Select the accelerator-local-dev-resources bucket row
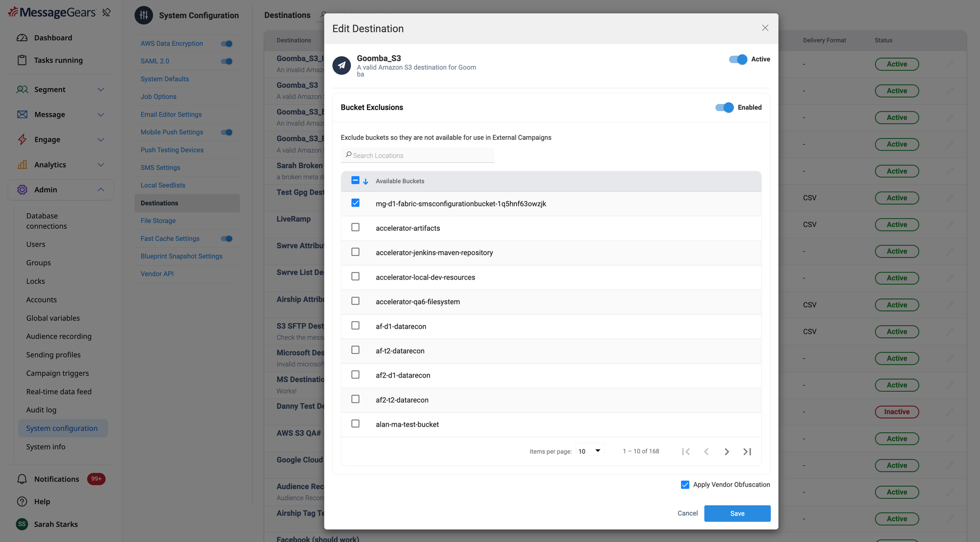Viewport: 980px width, 542px height. pos(551,277)
